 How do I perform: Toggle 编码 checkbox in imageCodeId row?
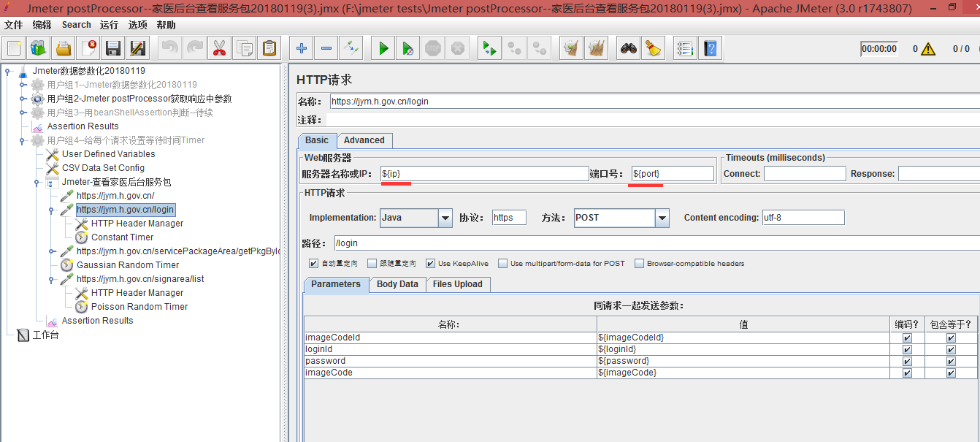click(907, 338)
